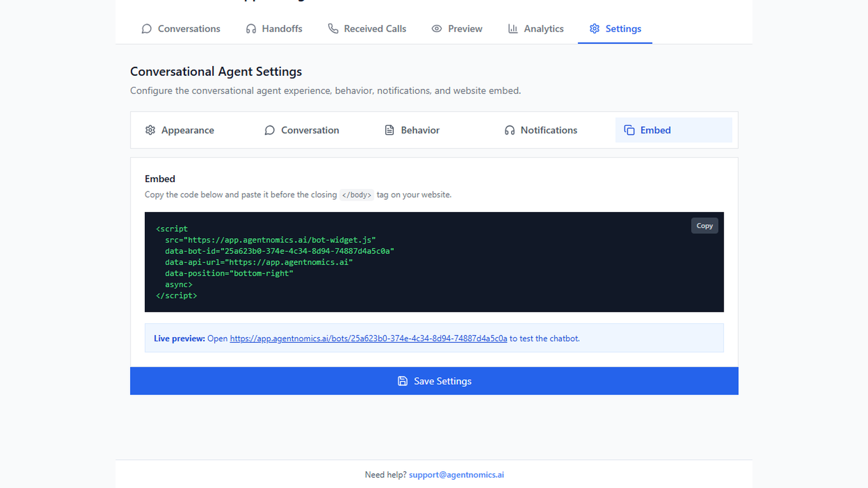
Task: Open the Analytics tab
Action: [535, 29]
